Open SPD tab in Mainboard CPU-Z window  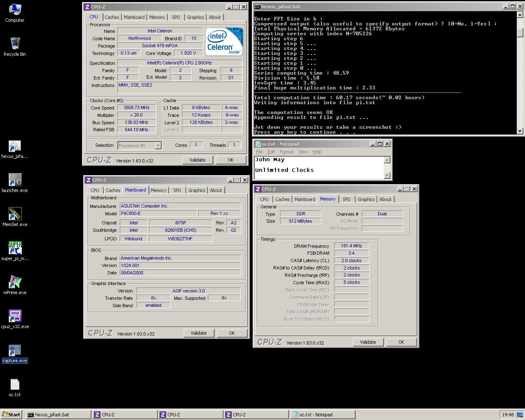177,190
